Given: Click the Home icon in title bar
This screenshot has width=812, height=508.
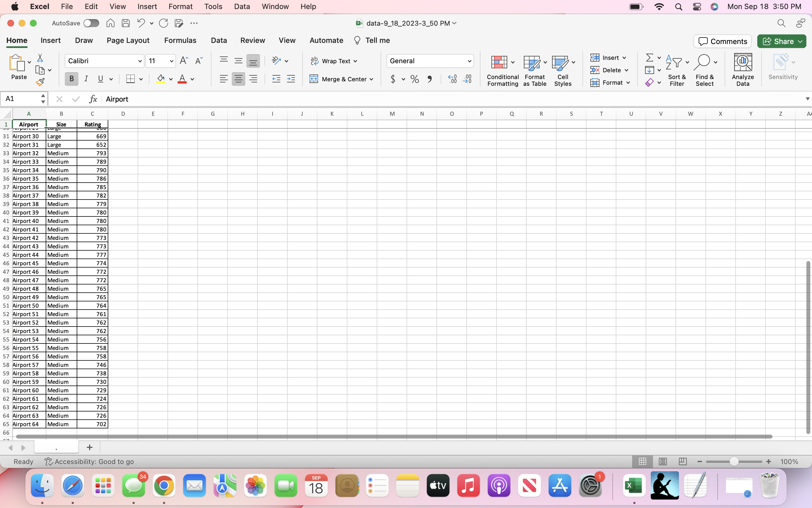Looking at the screenshot, I should coord(111,23).
